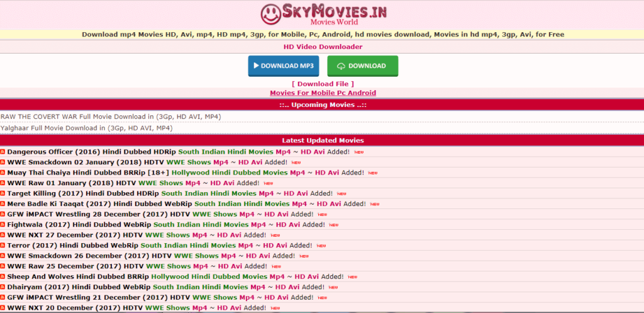644x313 pixels.
Task: Click Hollywood Hindi Dubbed Movies on Muay Thai row
Action: coord(230,173)
